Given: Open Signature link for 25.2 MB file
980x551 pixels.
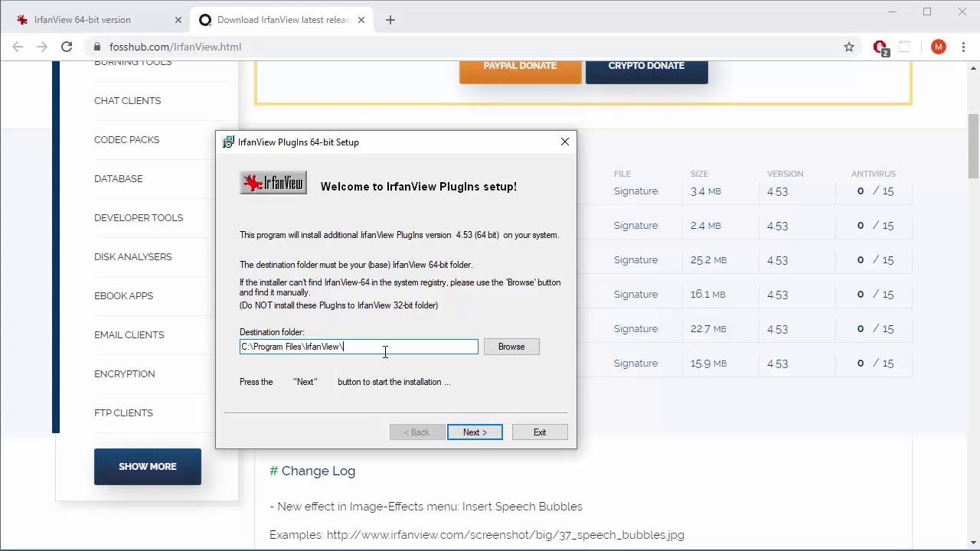Looking at the screenshot, I should pyautogui.click(x=635, y=260).
